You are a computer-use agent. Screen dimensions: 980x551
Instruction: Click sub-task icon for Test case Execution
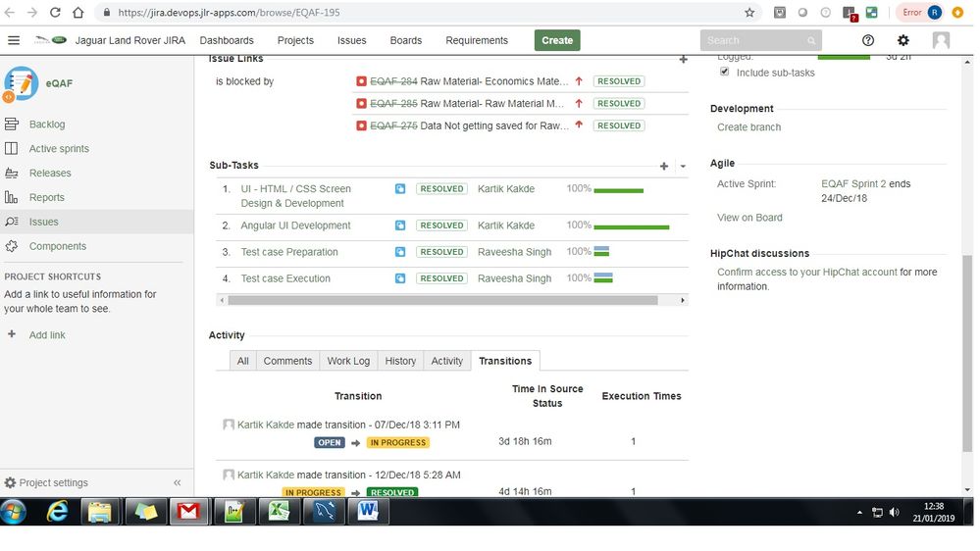(400, 278)
